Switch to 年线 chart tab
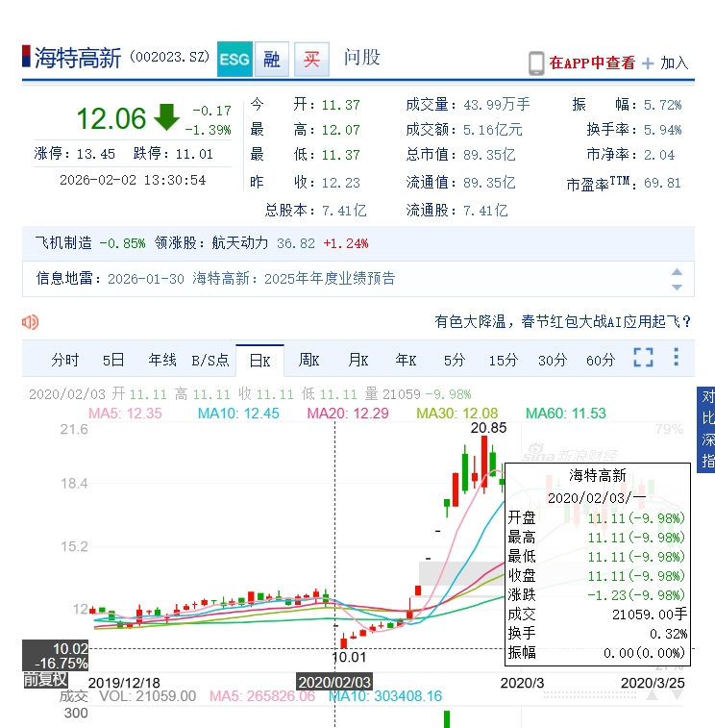715x728 pixels. [x=161, y=360]
